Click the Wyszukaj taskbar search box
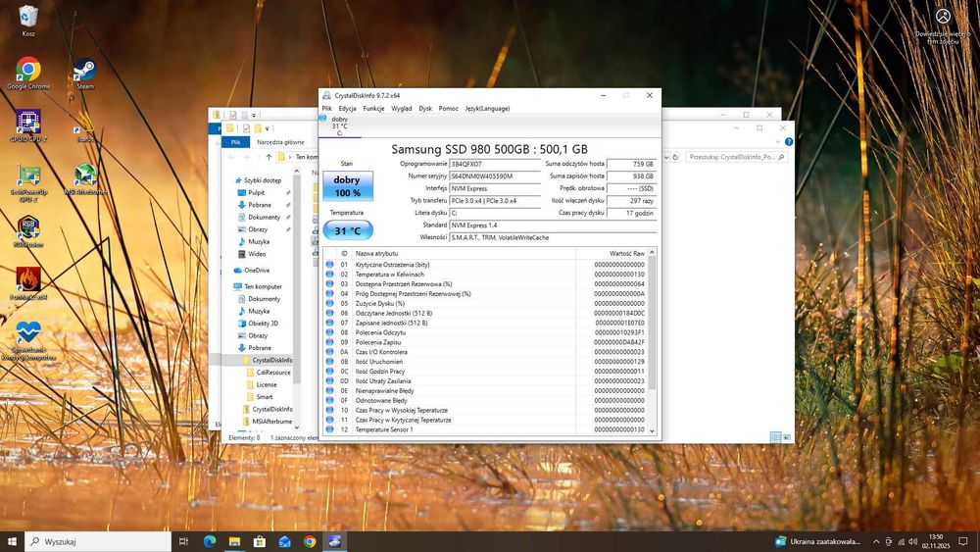This screenshot has width=980, height=552. coord(98,541)
